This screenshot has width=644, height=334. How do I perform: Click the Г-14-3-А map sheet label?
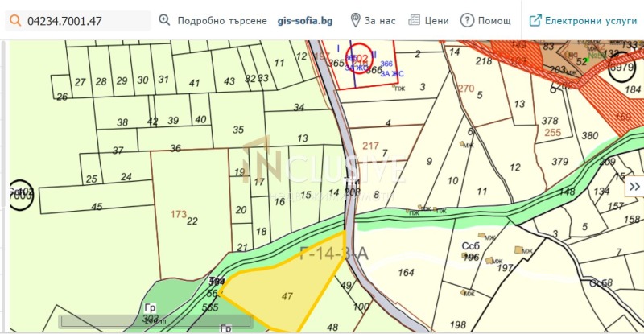pos(333,254)
